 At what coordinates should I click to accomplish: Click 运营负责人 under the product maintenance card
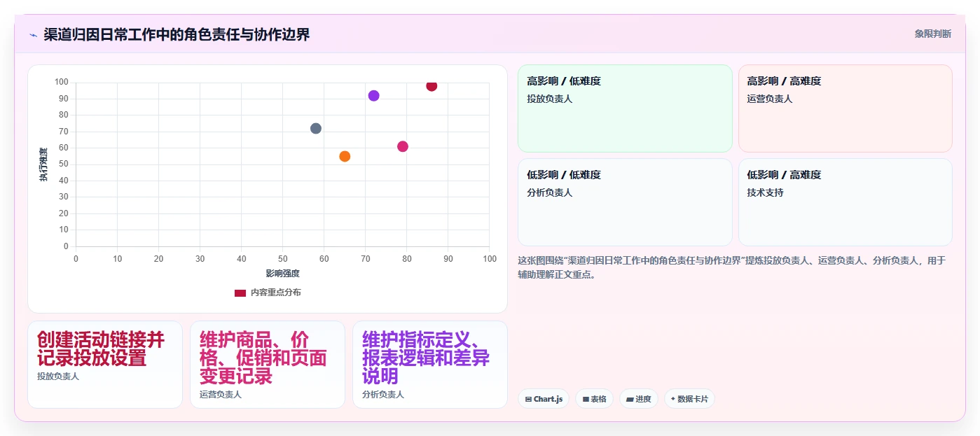pos(221,395)
